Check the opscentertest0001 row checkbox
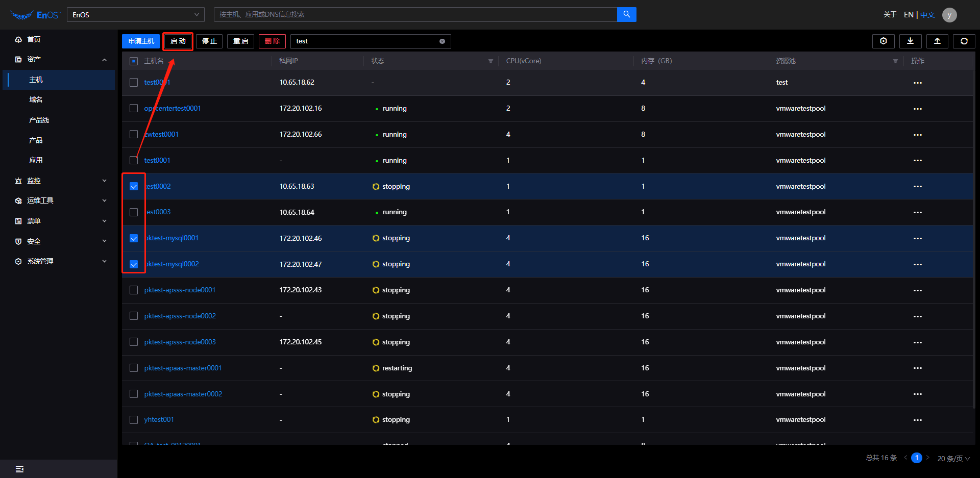This screenshot has width=980, height=478. pos(134,108)
